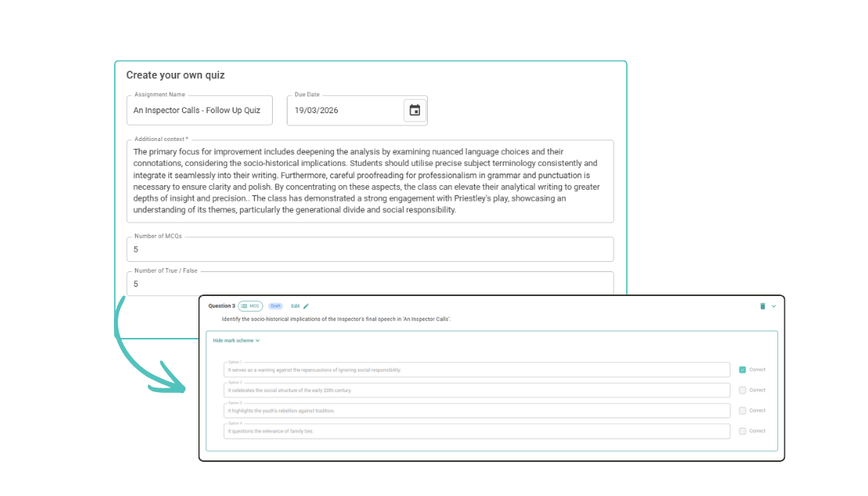Mark Option 3 as Correct
Image resolution: width=868 pixels, height=496 pixels.
click(x=742, y=411)
